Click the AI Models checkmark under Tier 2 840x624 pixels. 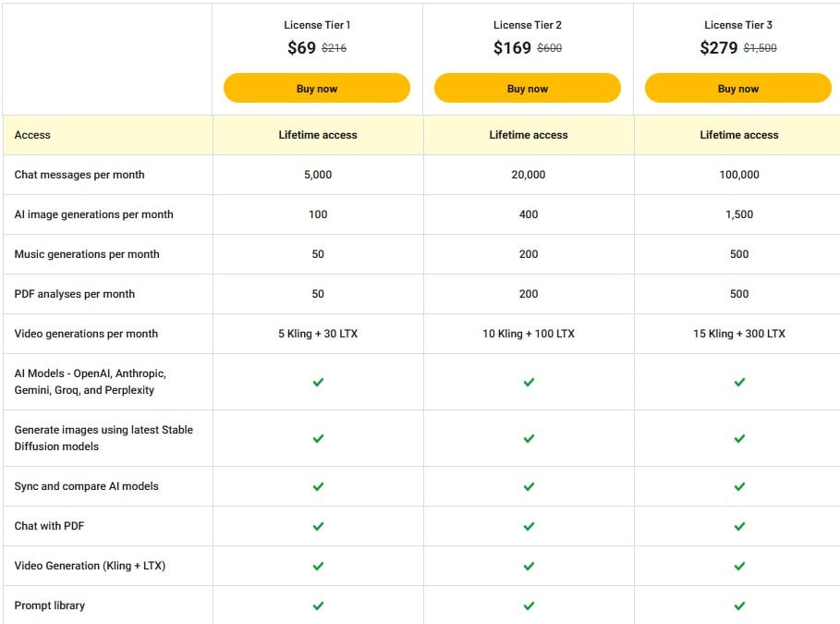pyautogui.click(x=529, y=381)
